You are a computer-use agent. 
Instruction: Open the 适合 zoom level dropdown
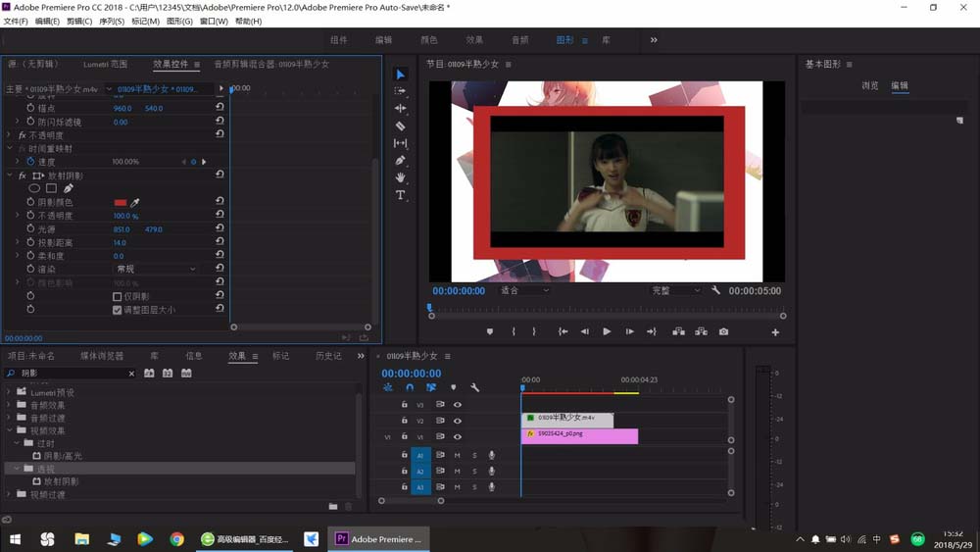pyautogui.click(x=525, y=290)
